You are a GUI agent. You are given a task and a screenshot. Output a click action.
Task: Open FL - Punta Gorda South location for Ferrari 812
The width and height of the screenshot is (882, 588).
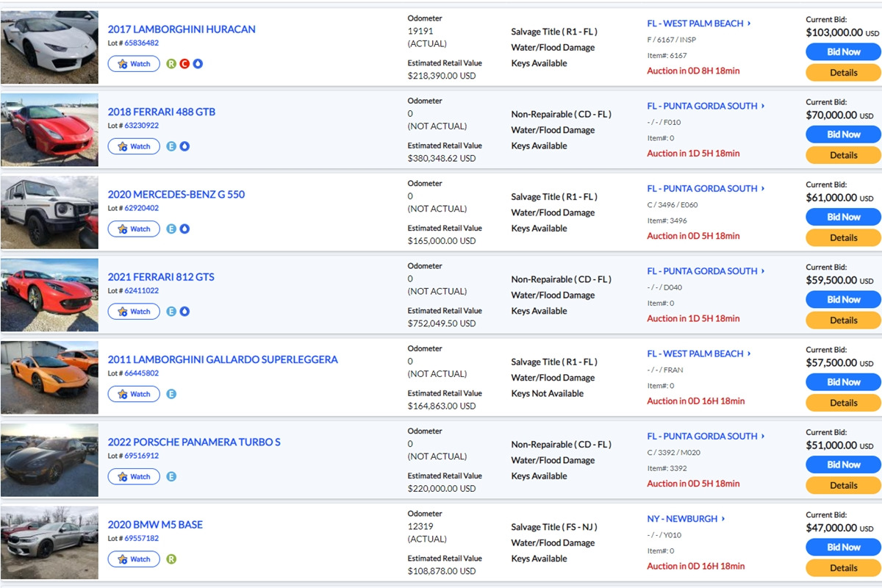click(x=706, y=270)
